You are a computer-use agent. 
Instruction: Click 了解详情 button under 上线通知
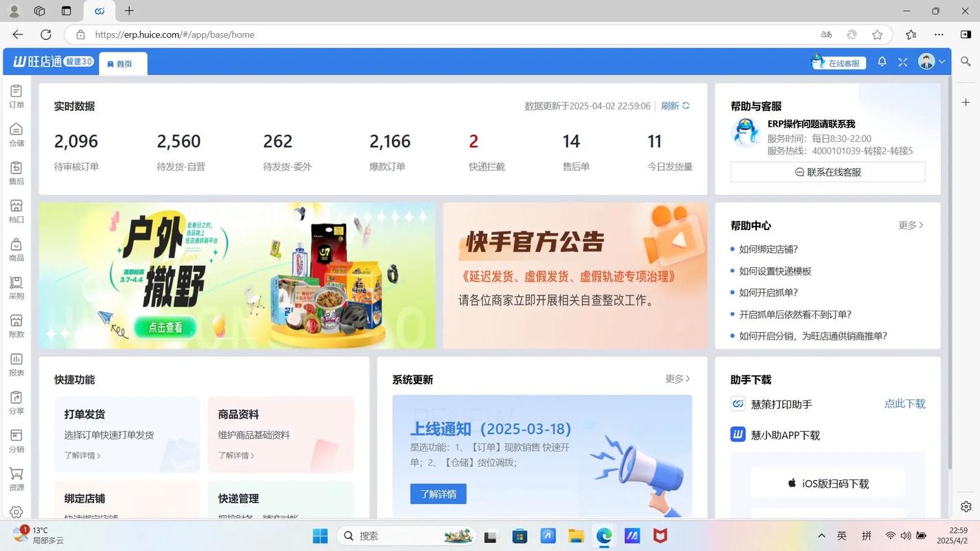[438, 494]
